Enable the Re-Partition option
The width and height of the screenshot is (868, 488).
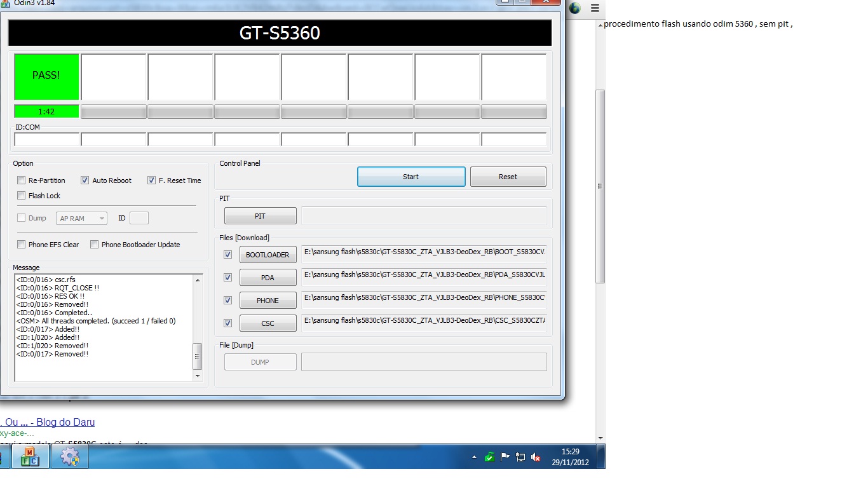pyautogui.click(x=22, y=180)
